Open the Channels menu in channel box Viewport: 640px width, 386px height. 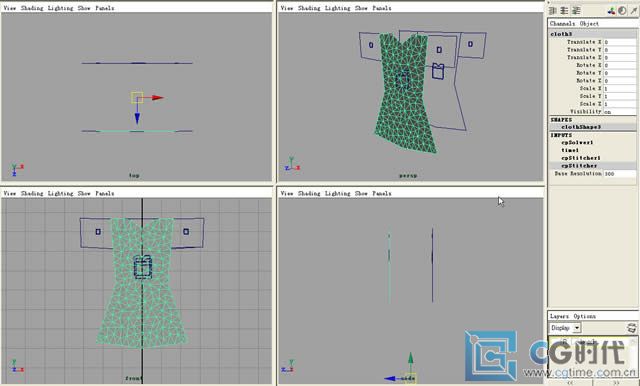(562, 24)
